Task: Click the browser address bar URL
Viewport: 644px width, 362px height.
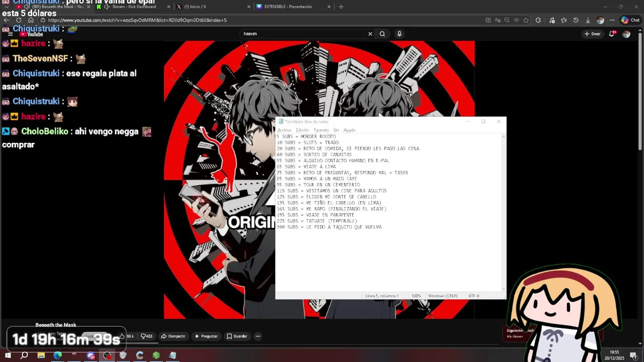Action: [x=137, y=20]
